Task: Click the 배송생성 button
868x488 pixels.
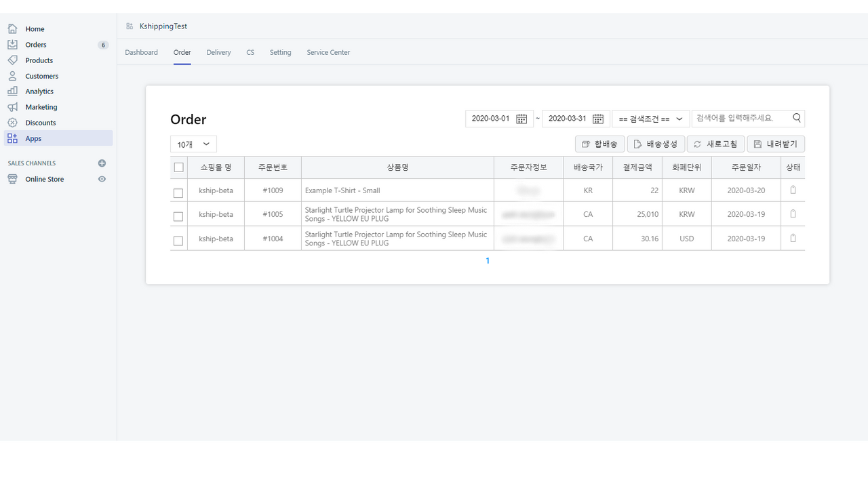Action: [656, 144]
